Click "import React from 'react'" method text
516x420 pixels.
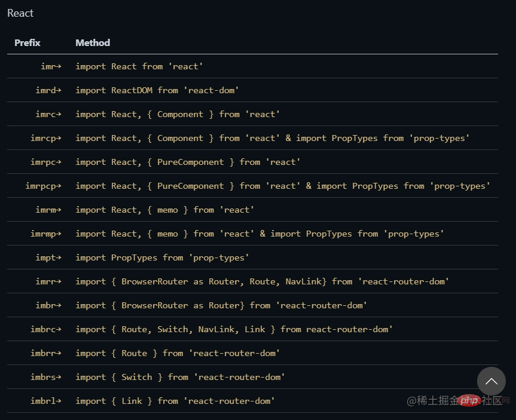tap(139, 66)
